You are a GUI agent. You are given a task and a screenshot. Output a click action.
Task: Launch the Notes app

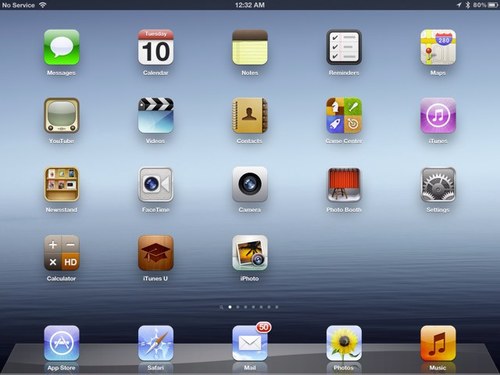250,47
